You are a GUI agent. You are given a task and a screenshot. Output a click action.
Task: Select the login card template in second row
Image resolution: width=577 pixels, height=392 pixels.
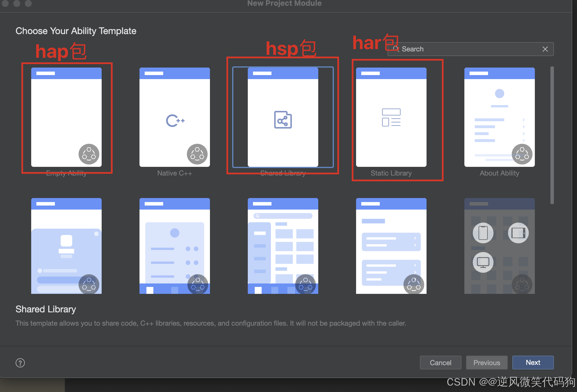point(66,246)
